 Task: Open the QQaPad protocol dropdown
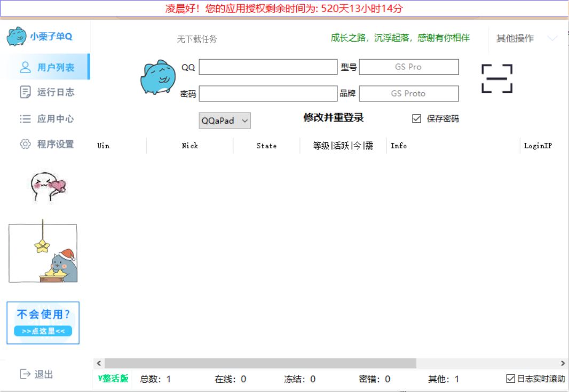224,121
